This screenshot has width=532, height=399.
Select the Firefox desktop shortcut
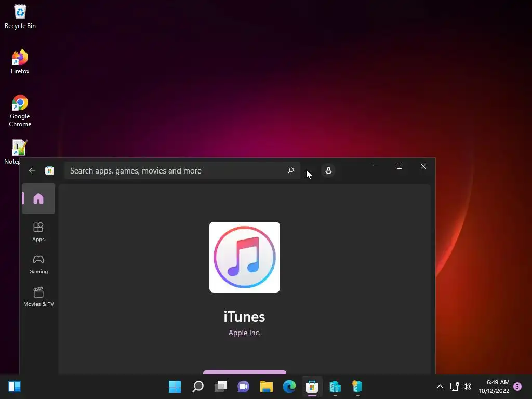20,62
